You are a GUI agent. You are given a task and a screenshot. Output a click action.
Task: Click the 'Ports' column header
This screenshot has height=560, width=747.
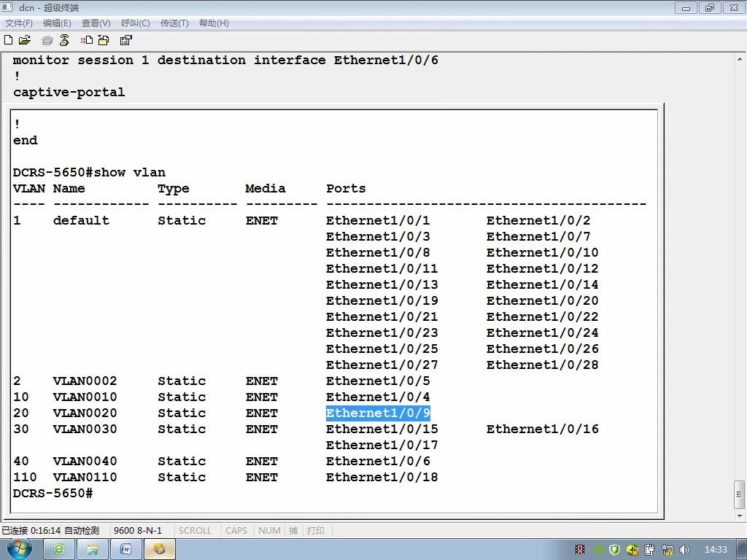pyautogui.click(x=346, y=189)
